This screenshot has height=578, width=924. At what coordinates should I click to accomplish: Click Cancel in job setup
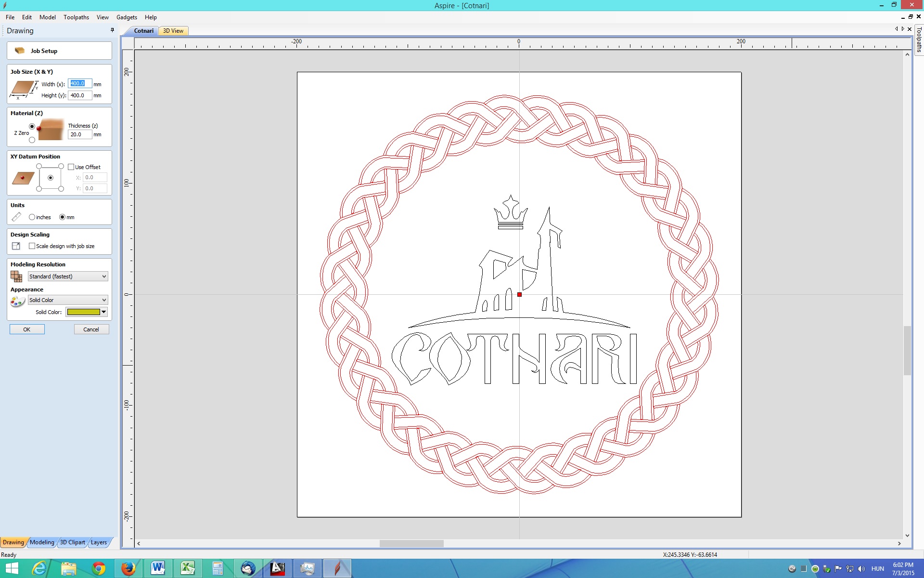pos(91,329)
